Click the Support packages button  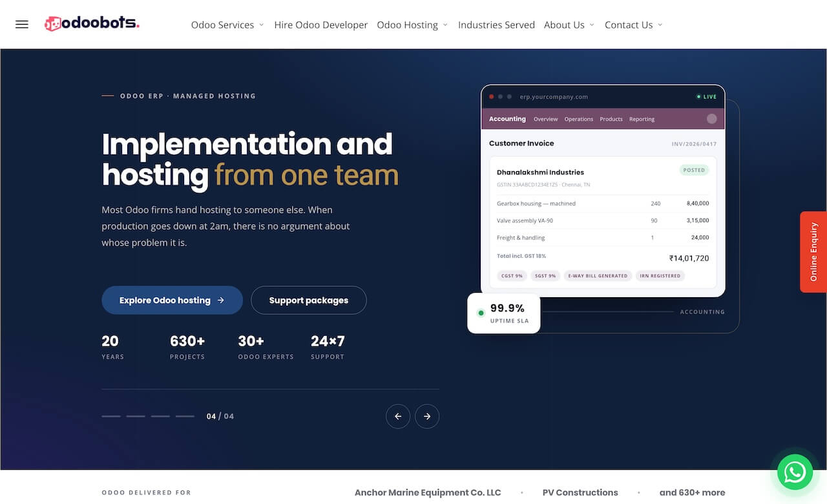[309, 300]
